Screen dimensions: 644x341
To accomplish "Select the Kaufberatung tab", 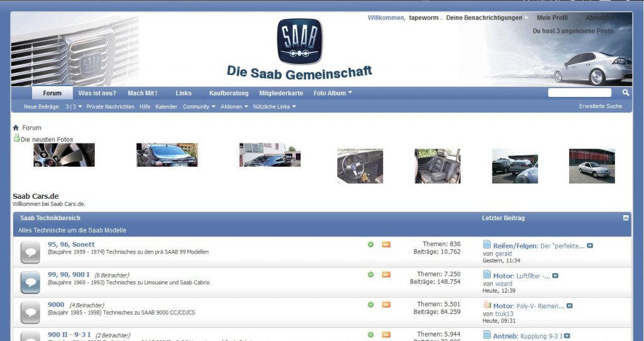I will coord(229,93).
